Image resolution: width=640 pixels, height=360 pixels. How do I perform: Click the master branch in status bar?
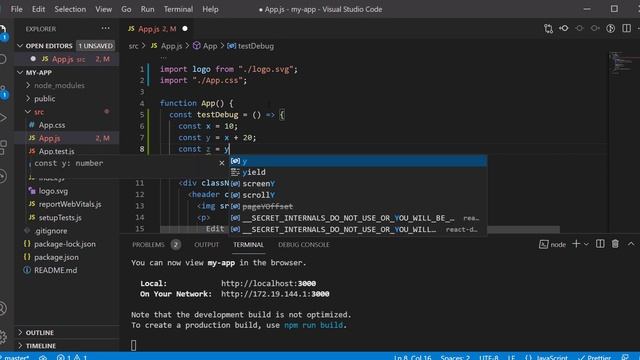pos(16,357)
